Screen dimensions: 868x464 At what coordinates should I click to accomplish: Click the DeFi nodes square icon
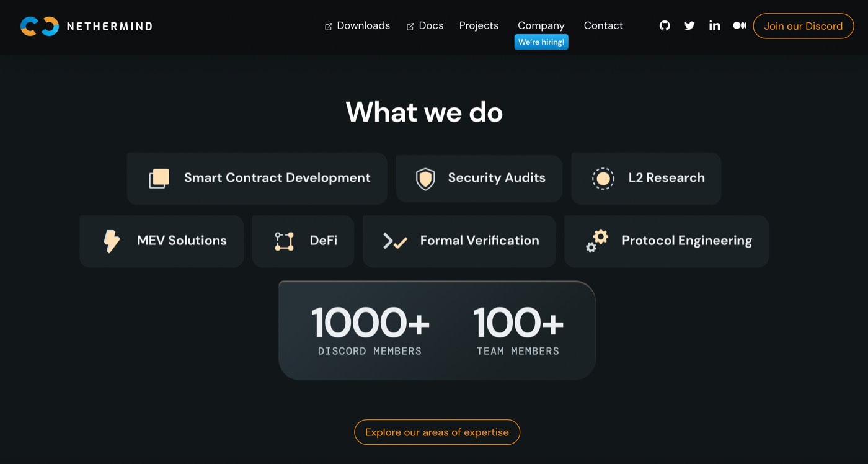pyautogui.click(x=284, y=241)
